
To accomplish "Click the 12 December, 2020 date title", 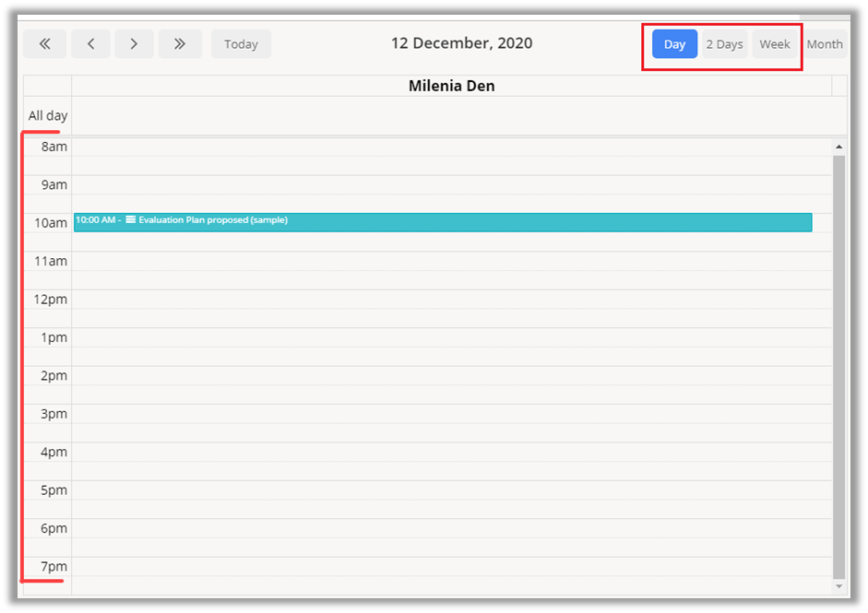I will pos(461,43).
